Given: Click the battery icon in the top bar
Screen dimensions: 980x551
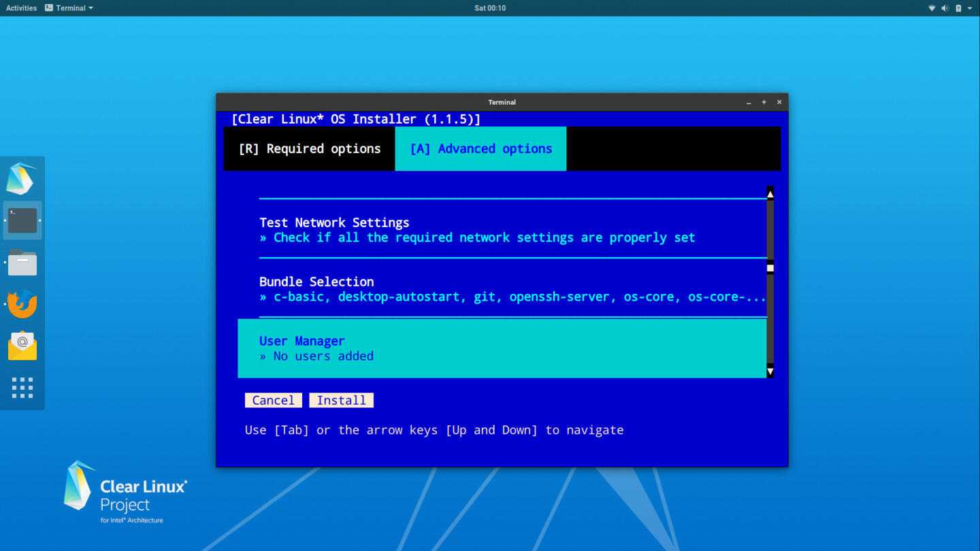Looking at the screenshot, I should [958, 8].
